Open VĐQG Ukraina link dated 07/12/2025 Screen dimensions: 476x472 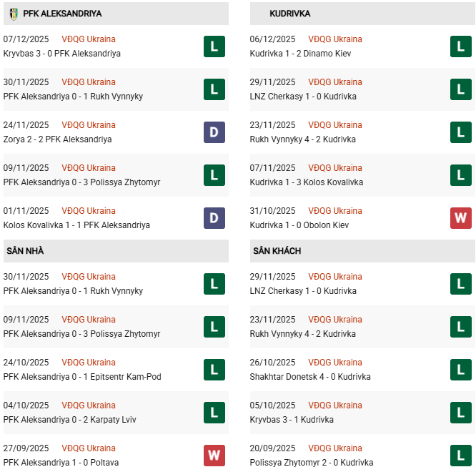[89, 39]
